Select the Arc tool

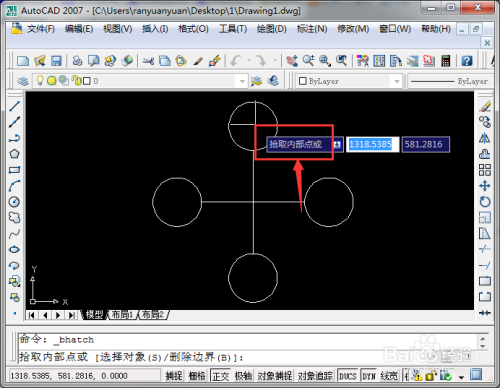(x=14, y=186)
